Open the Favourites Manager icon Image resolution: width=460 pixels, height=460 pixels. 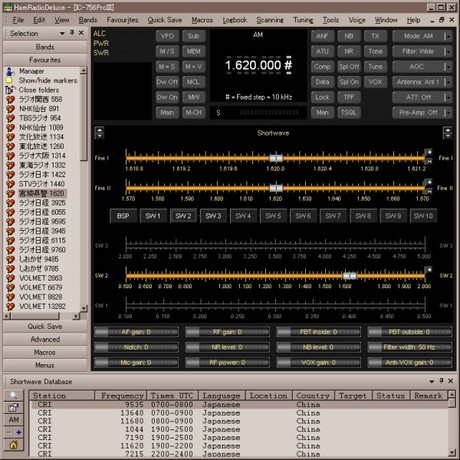[10, 71]
